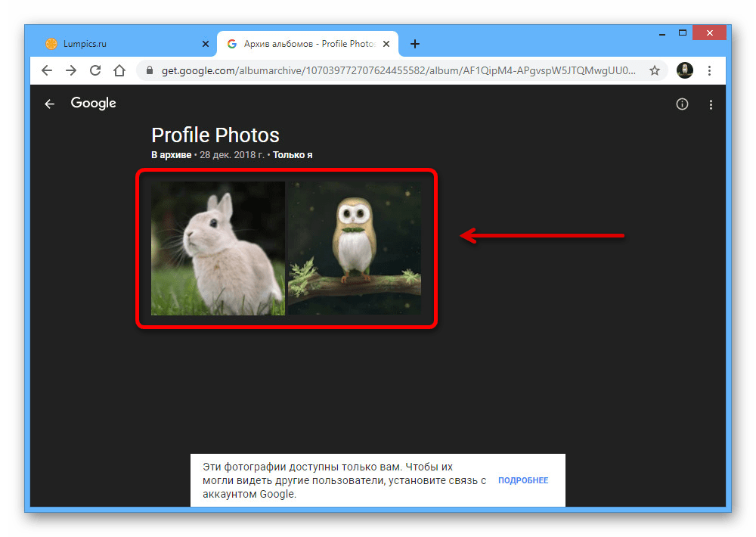Image resolution: width=756 pixels, height=537 pixels.
Task: Click the album info icon
Action: coord(682,104)
